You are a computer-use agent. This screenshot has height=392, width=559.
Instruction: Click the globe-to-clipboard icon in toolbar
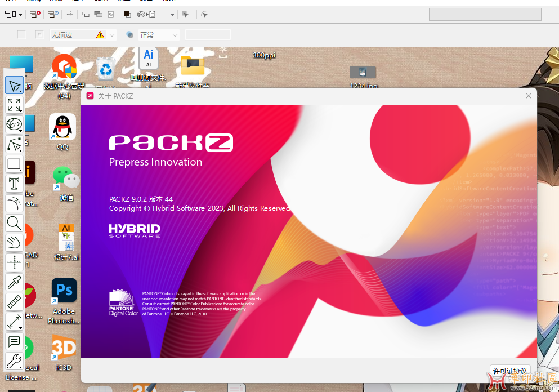click(146, 14)
